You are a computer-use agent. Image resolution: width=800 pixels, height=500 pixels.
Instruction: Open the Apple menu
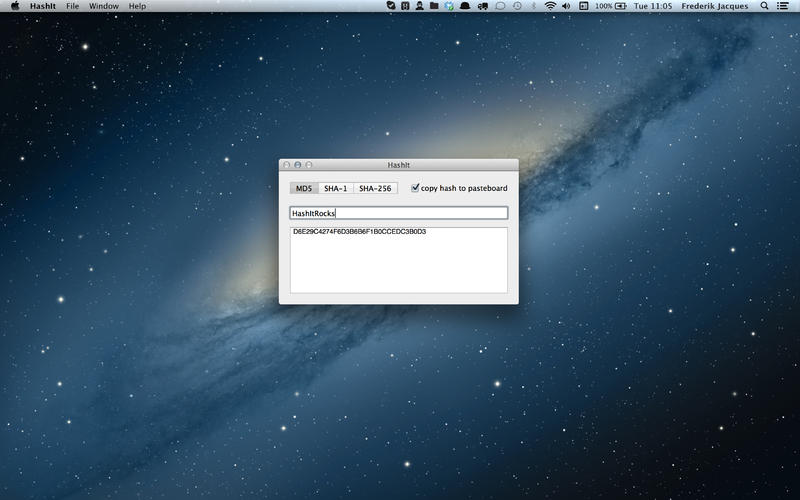click(x=14, y=6)
